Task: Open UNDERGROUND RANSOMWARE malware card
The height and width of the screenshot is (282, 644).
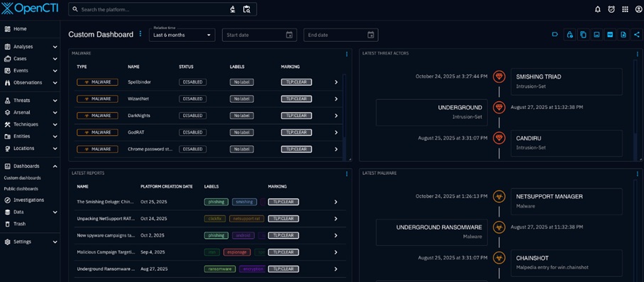Action: pos(432,232)
